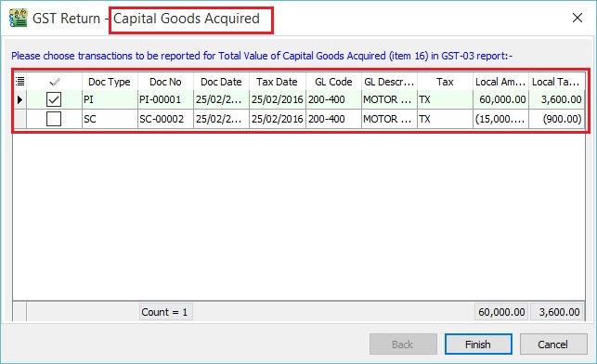Select the SC-00002 document number cell
Screen dimensions: 597x364
(x=165, y=119)
